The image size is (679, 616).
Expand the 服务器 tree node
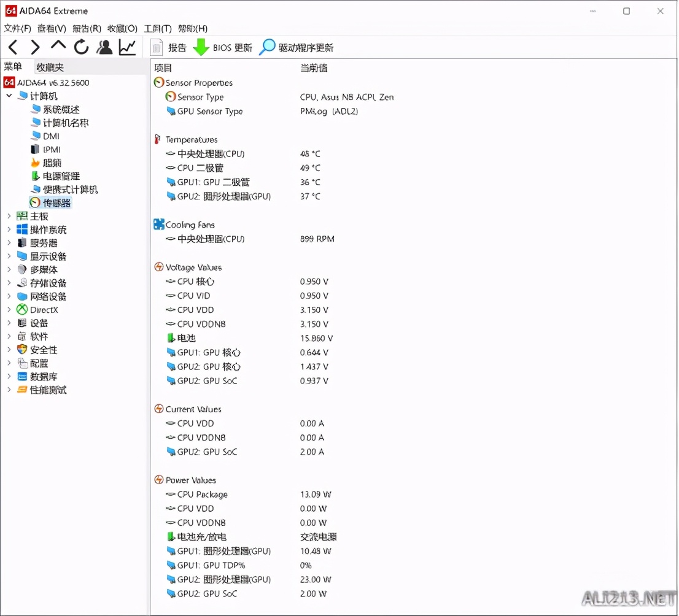tap(9, 242)
